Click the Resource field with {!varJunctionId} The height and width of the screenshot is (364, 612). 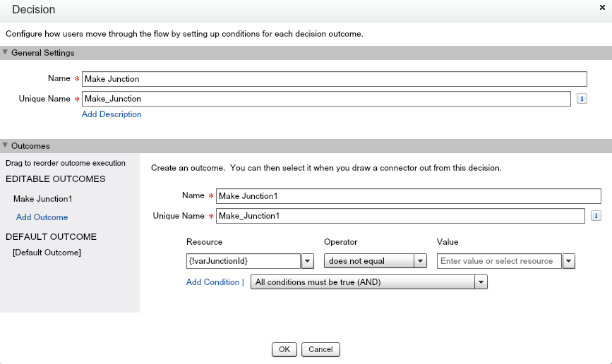tap(244, 261)
